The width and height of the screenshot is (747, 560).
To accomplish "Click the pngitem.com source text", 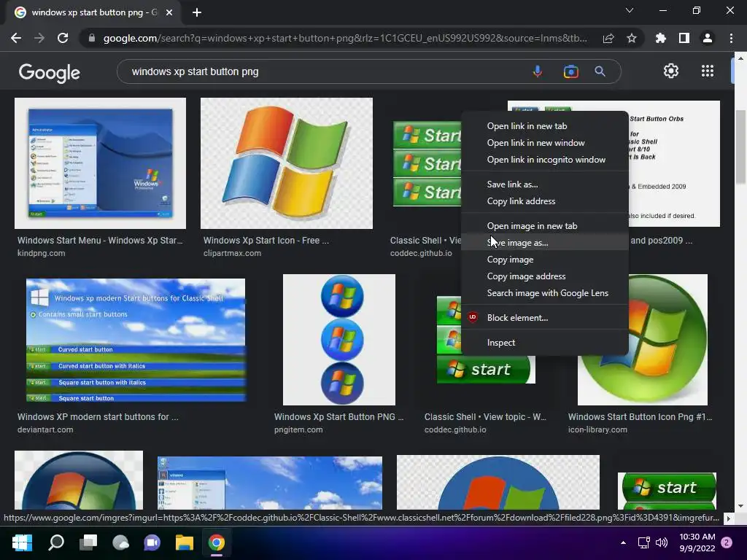I will pyautogui.click(x=298, y=429).
